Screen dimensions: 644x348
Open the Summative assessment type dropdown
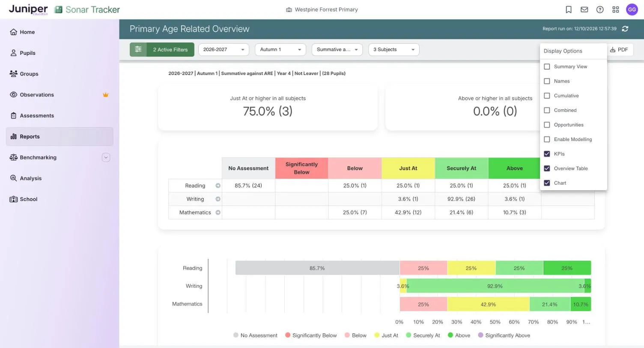[337, 49]
